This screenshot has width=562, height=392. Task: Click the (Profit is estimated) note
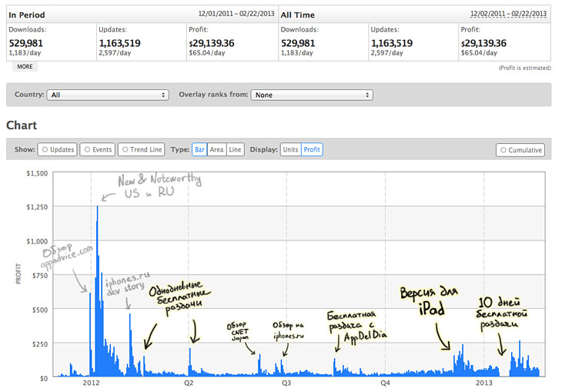point(525,68)
